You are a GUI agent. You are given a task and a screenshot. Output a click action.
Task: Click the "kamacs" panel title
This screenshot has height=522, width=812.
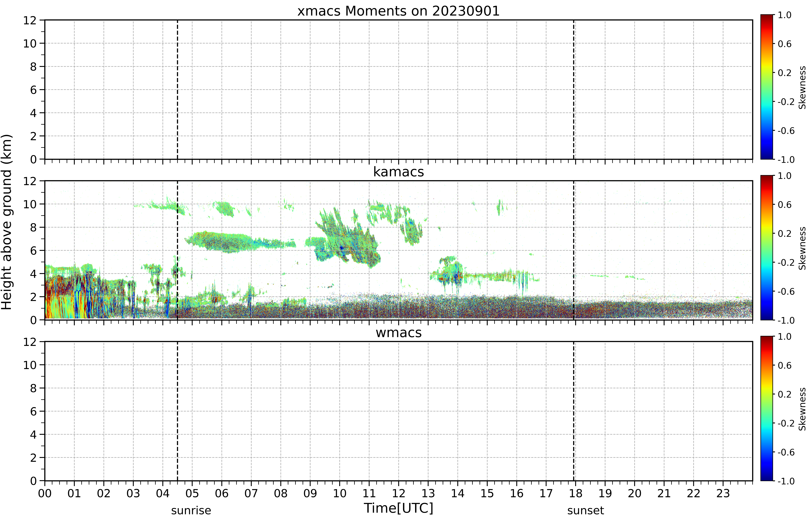coord(399,172)
